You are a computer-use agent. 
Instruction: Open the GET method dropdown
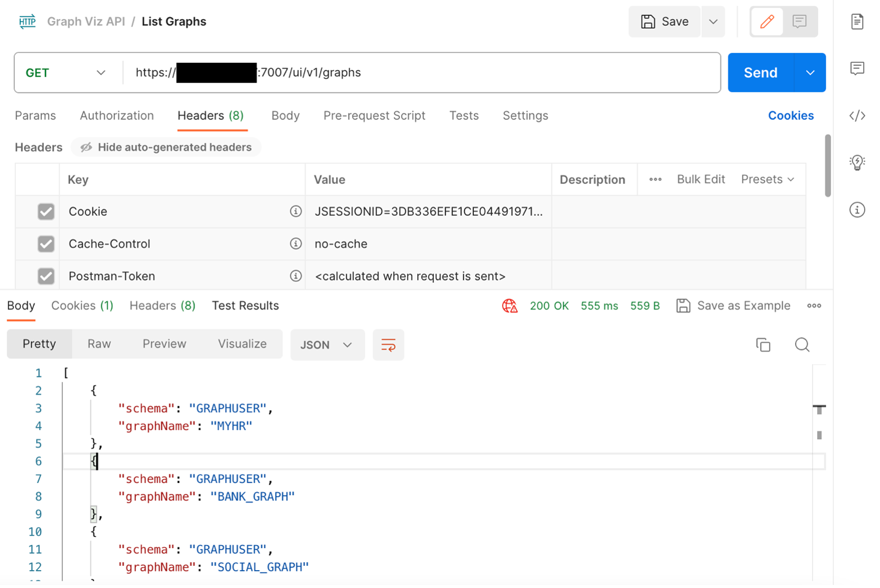[66, 73]
